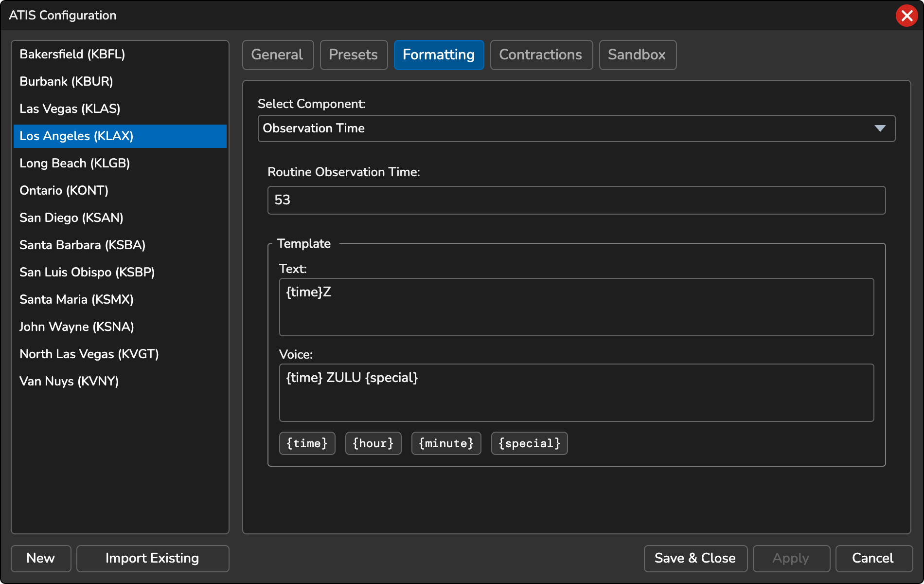Select Las Vegas (KLAS) station
This screenshot has width=924, height=584.
tap(70, 109)
